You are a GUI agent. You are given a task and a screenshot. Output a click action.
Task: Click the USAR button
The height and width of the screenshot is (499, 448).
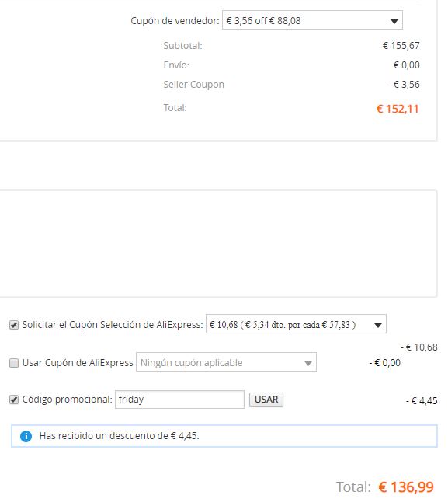point(266,400)
